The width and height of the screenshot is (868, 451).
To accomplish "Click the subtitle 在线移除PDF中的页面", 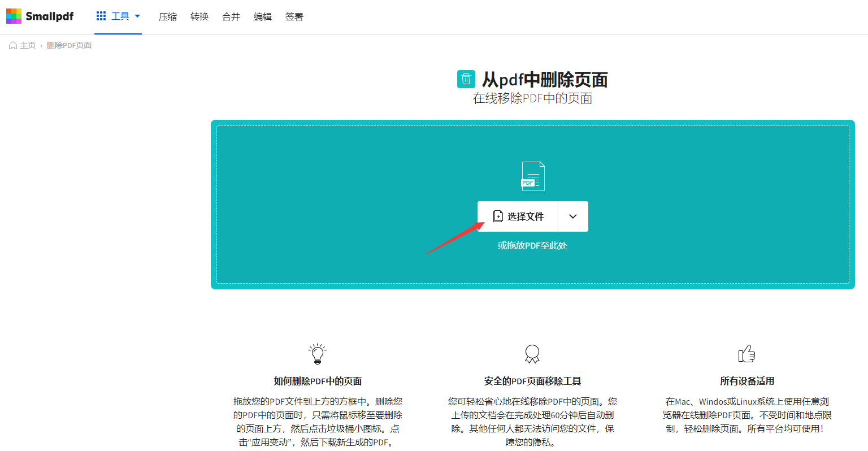I will pos(532,98).
